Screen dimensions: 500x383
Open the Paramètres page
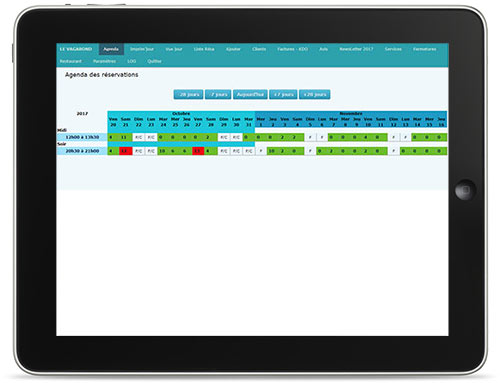104,61
